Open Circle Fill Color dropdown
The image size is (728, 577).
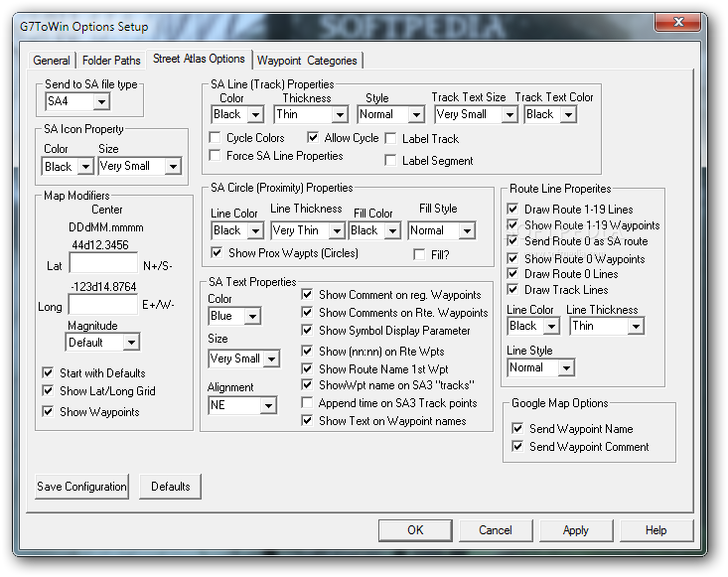[x=374, y=230]
